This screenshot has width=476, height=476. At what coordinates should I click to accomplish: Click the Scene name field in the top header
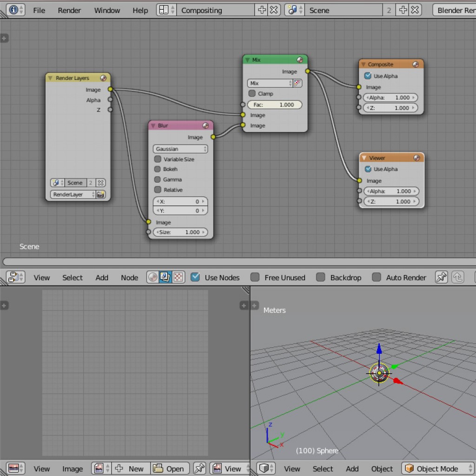344,10
